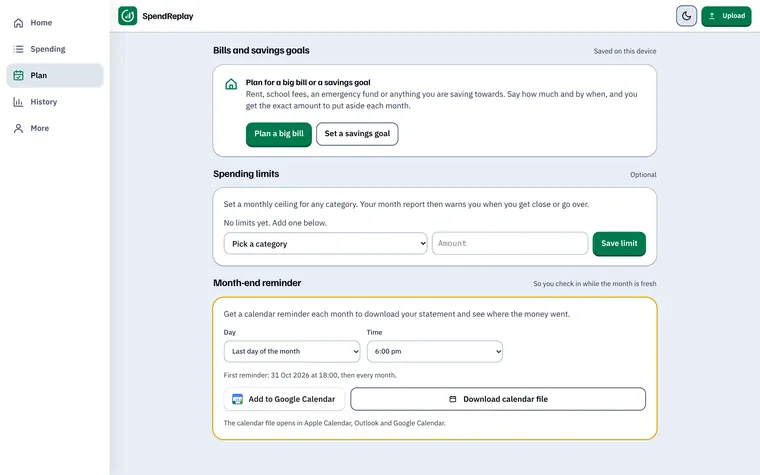Open the Pick a category dropdown
Screen dimensions: 760x475
(325, 243)
